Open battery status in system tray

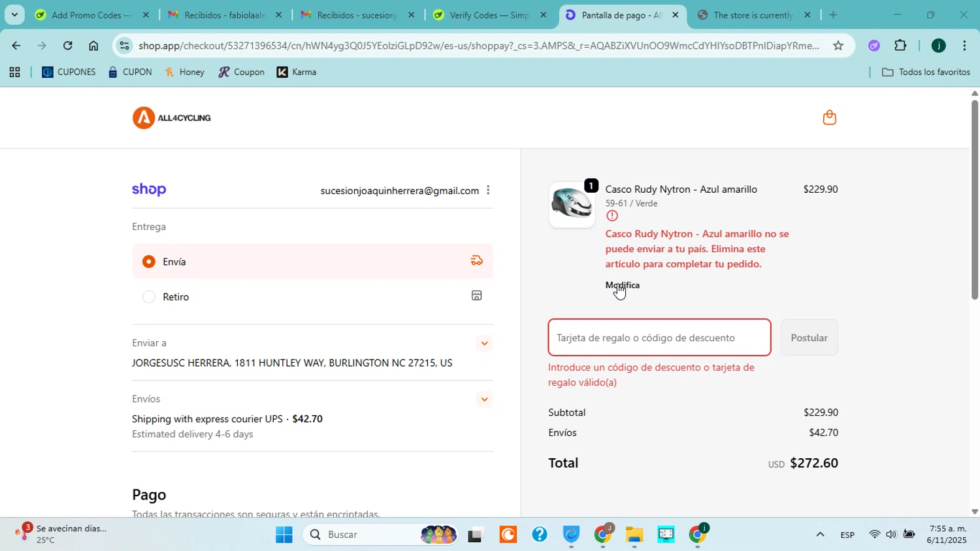point(909,535)
